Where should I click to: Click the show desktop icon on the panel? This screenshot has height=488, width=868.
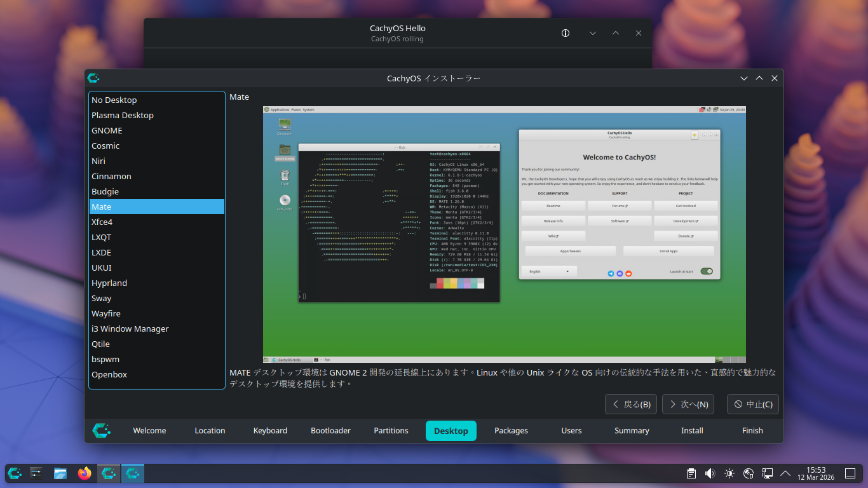click(x=850, y=473)
